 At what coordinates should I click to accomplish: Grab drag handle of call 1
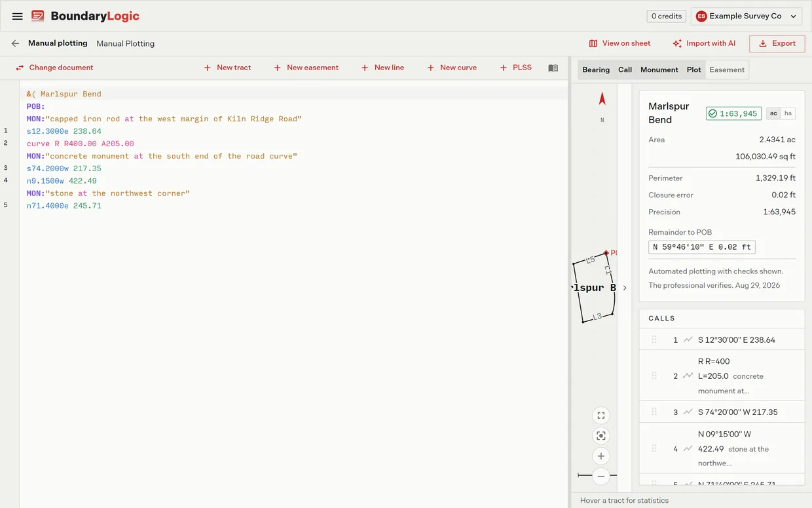tap(654, 340)
